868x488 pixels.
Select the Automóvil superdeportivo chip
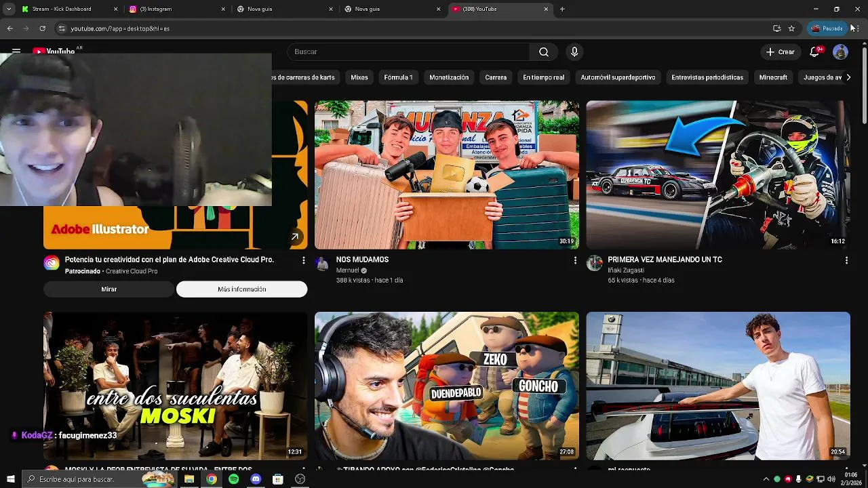click(x=618, y=77)
